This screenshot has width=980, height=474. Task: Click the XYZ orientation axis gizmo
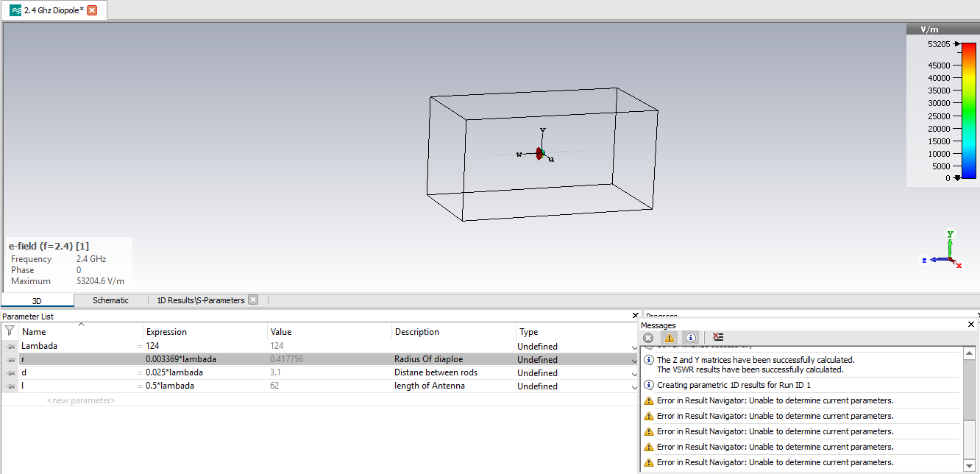(x=948, y=252)
